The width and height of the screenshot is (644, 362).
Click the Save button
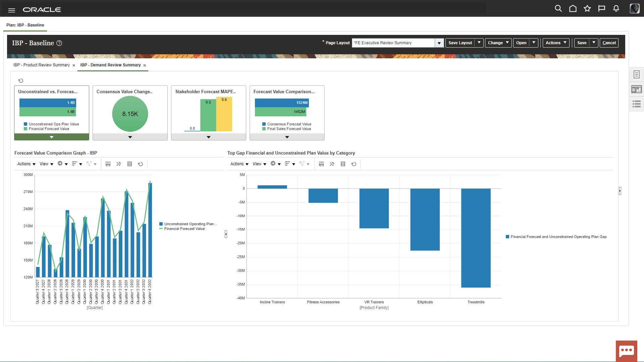(582, 43)
